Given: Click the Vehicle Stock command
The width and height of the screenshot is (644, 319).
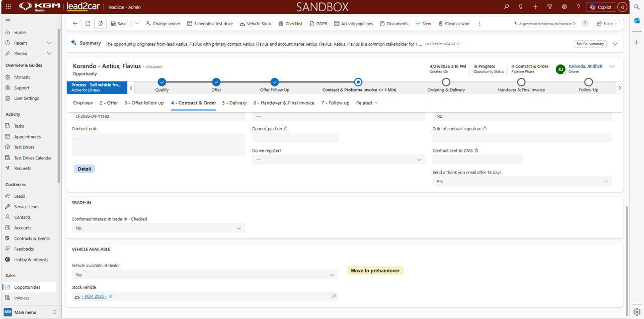Looking at the screenshot, I should pos(256,24).
